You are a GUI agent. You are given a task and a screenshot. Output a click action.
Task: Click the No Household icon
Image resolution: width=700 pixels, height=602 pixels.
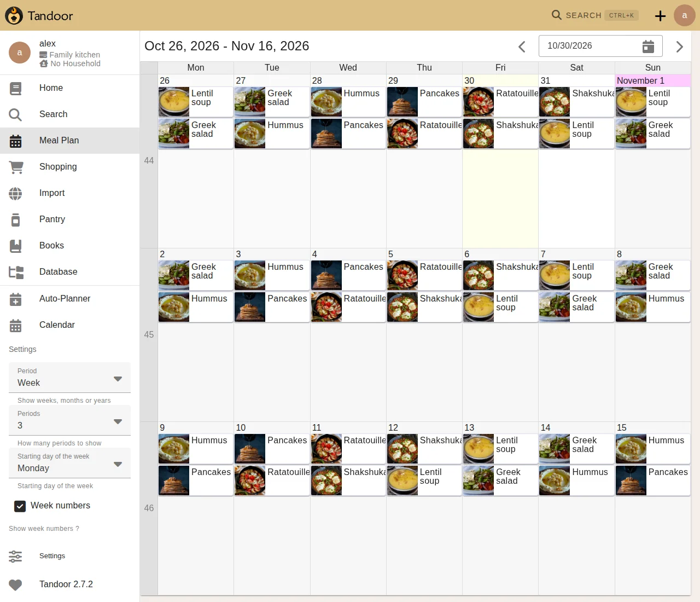pyautogui.click(x=44, y=63)
